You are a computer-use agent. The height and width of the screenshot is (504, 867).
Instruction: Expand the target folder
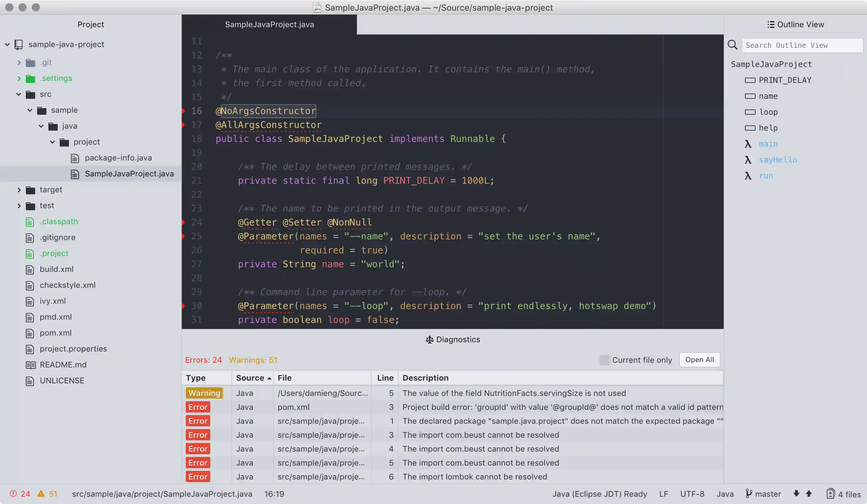(x=19, y=190)
